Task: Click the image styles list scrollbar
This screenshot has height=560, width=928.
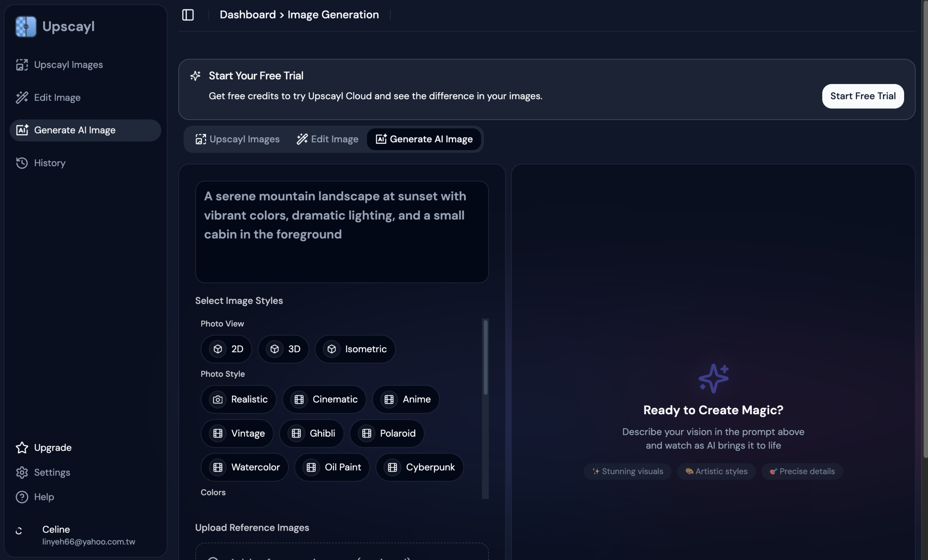Action: [x=485, y=357]
